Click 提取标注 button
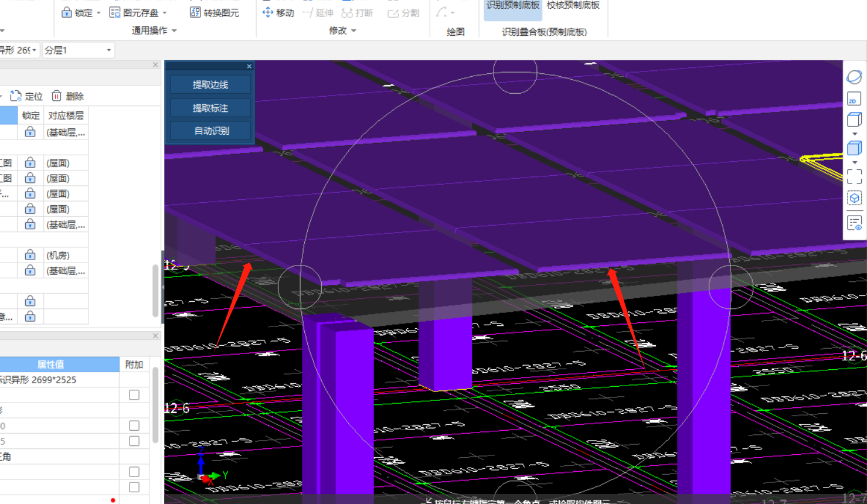 210,108
